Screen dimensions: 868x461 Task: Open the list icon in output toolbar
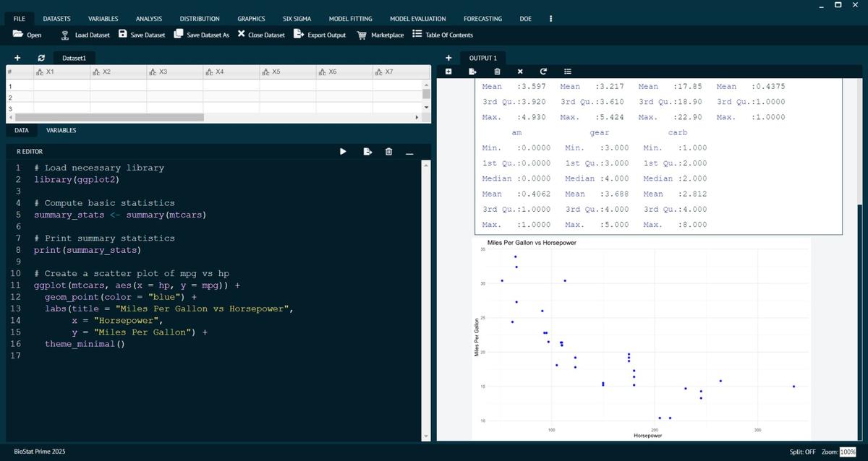tap(568, 72)
